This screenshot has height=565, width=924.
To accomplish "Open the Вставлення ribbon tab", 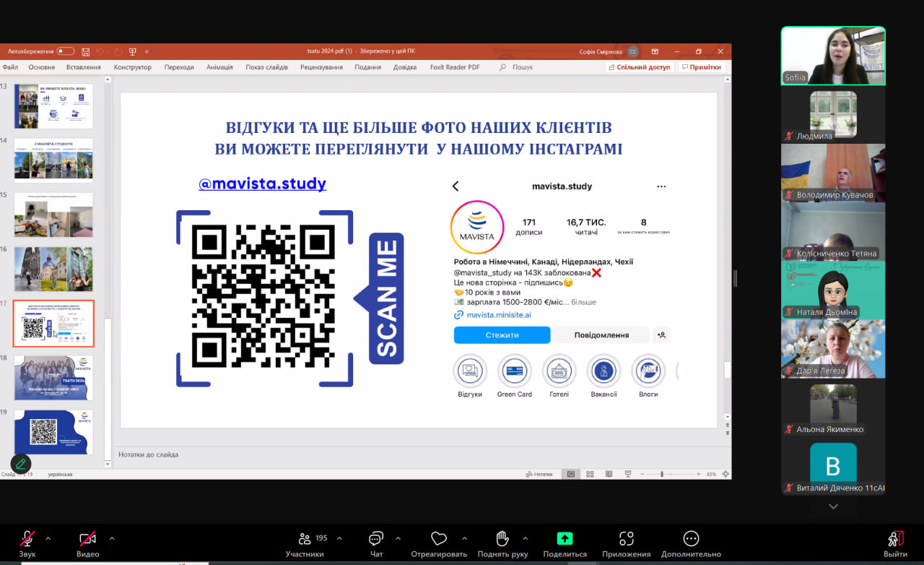I will tap(84, 67).
